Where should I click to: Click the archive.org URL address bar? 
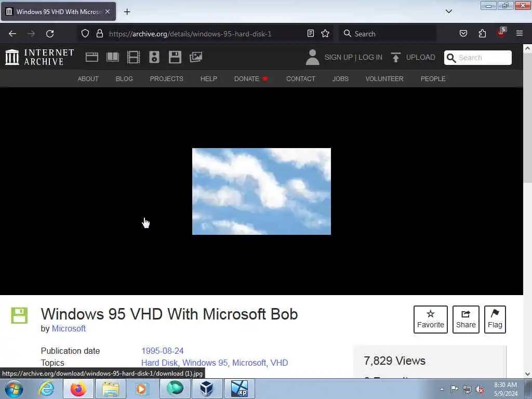tap(190, 34)
